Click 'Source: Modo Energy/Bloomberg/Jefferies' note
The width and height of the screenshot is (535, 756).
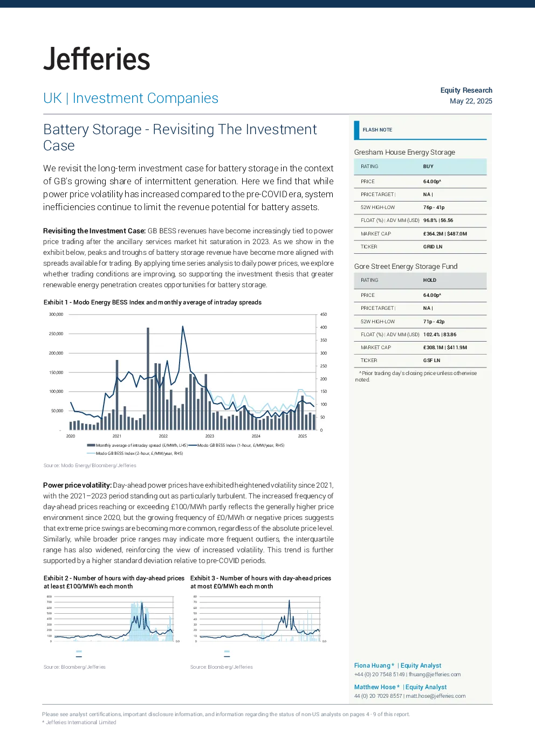point(90,466)
